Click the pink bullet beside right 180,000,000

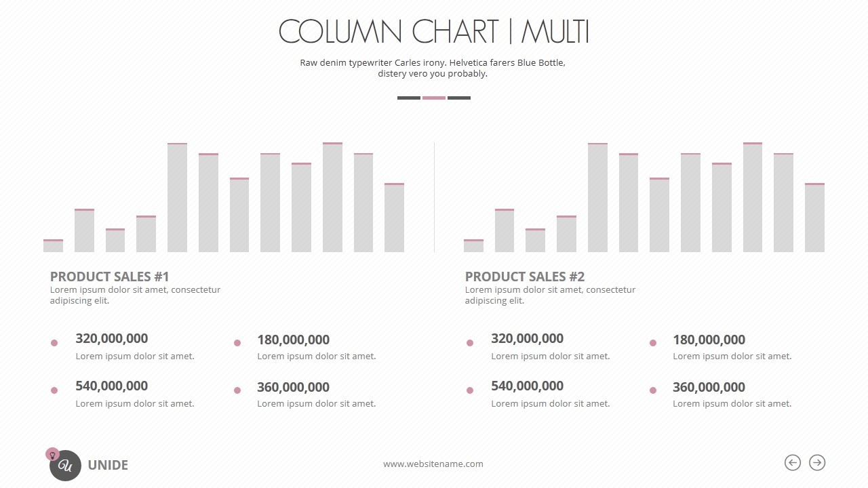point(653,343)
